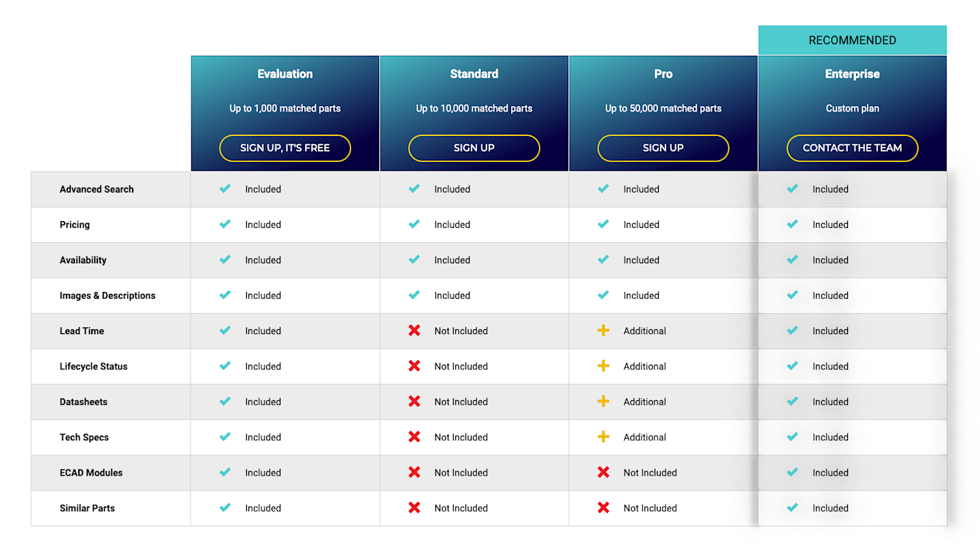Click the checkmark icon for Standard Pricing
This screenshot has width=980, height=547.
(x=414, y=225)
